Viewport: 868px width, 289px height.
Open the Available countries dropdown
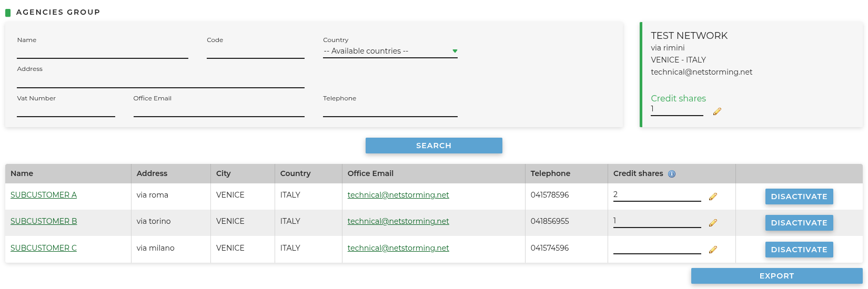tap(390, 51)
